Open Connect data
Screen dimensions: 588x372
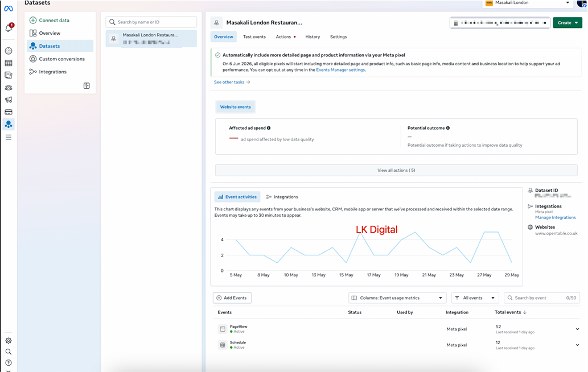point(49,20)
